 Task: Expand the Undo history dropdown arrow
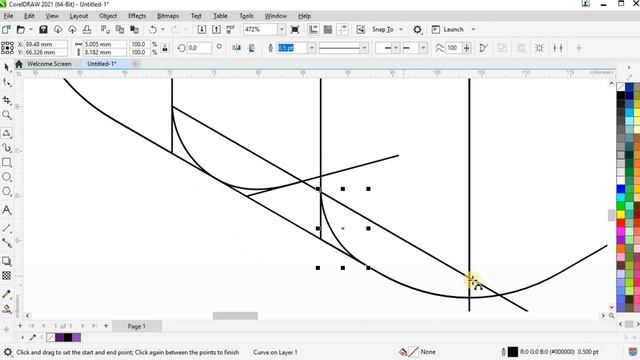[163, 29]
